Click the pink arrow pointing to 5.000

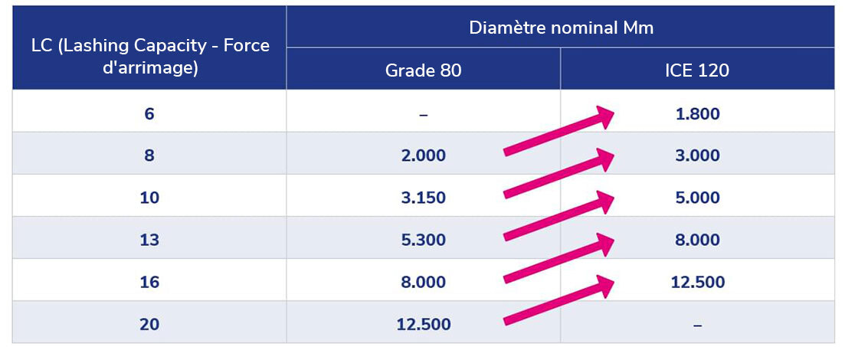coord(559,216)
